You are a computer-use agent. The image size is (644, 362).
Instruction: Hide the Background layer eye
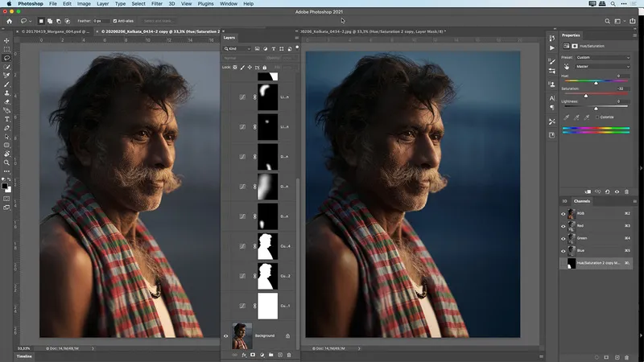click(225, 335)
